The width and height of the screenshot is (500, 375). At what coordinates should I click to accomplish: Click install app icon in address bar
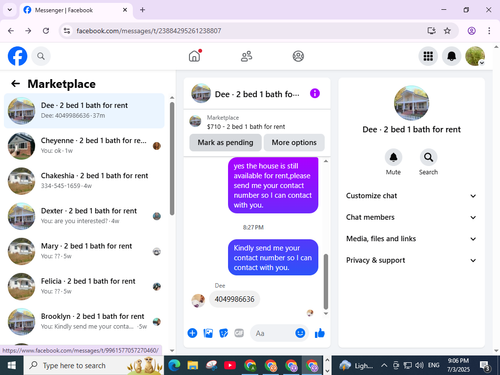(x=431, y=31)
